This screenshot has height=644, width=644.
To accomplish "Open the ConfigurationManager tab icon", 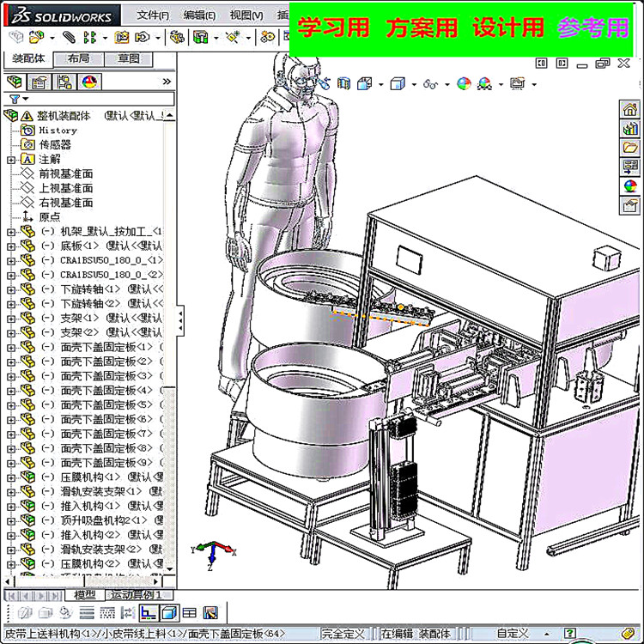I will pyautogui.click(x=64, y=82).
